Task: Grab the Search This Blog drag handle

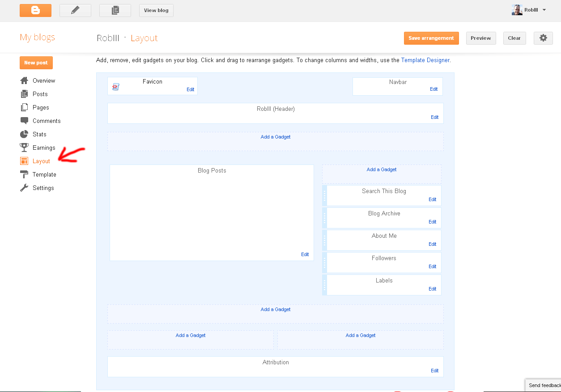Action: 325,196
